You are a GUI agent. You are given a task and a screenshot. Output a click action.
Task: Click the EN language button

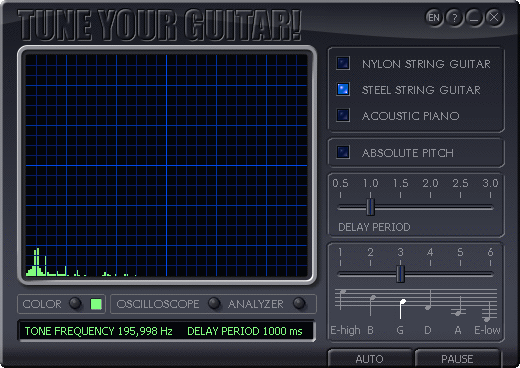point(434,17)
